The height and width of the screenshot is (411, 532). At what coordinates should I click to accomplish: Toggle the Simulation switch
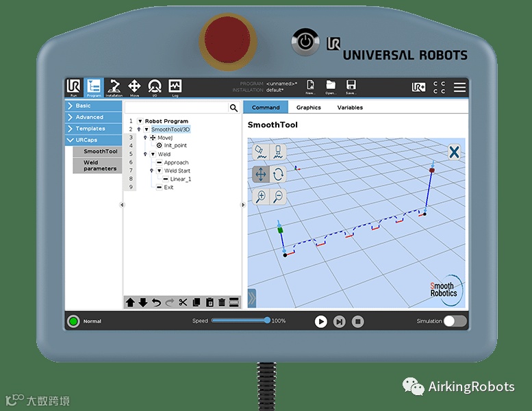click(x=455, y=321)
